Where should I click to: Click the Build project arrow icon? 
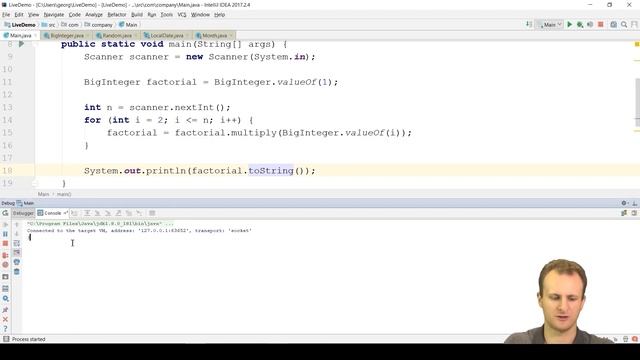point(529,25)
